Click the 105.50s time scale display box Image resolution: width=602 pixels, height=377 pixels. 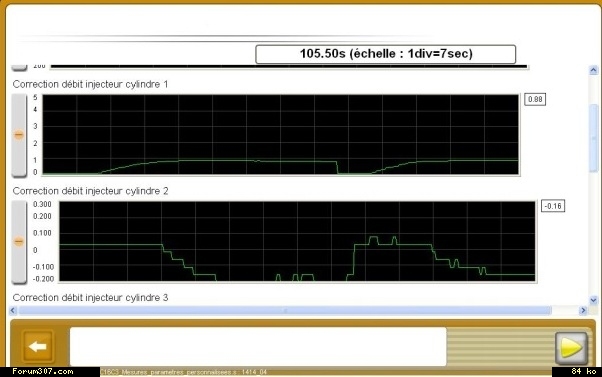click(x=385, y=54)
